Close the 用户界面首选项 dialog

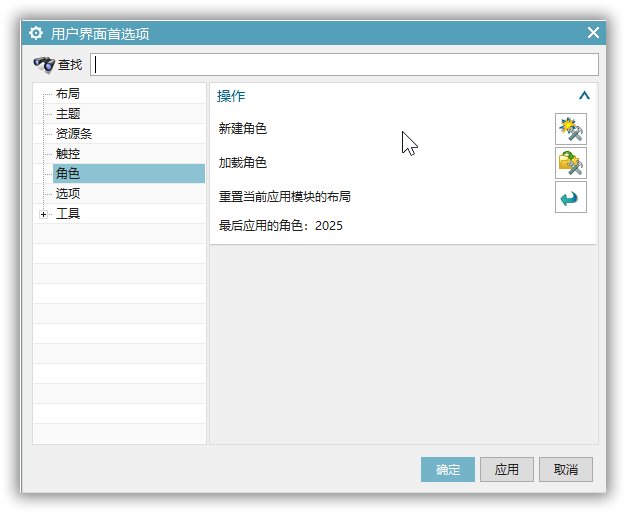coord(593,33)
